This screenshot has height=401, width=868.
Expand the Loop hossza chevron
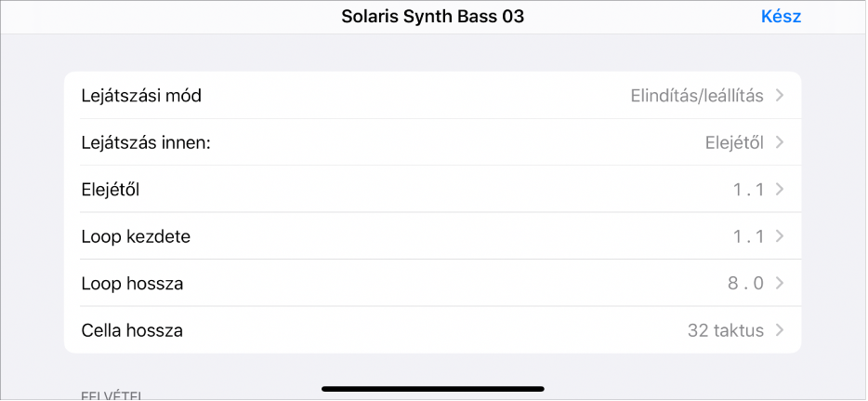tap(779, 284)
